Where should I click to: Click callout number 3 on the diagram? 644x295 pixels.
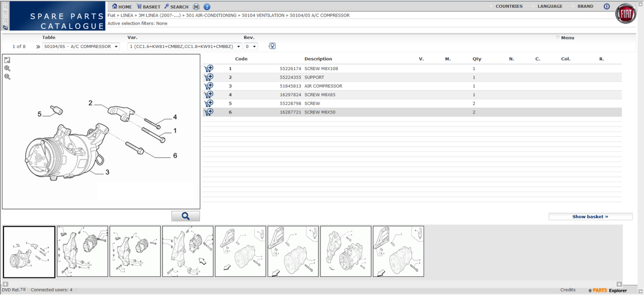pos(107,172)
